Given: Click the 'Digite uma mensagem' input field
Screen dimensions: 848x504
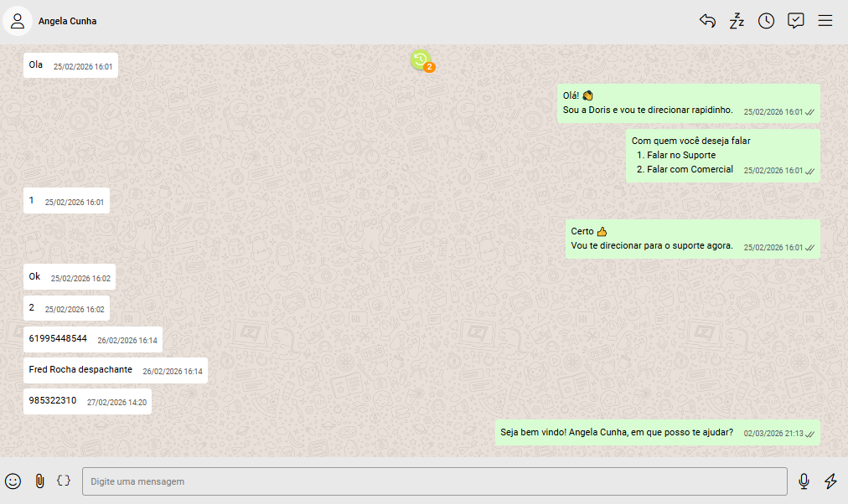Looking at the screenshot, I should point(434,481).
